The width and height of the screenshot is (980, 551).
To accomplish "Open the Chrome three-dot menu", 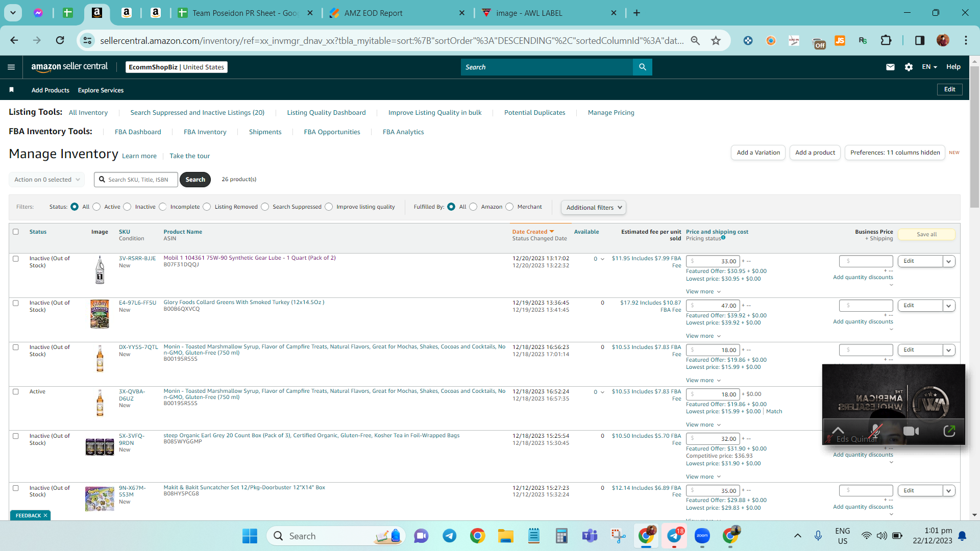I will 966,40.
